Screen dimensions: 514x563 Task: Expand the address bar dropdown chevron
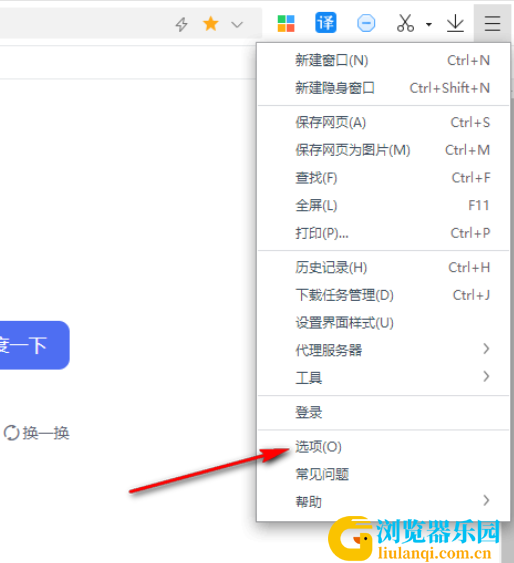click(237, 25)
